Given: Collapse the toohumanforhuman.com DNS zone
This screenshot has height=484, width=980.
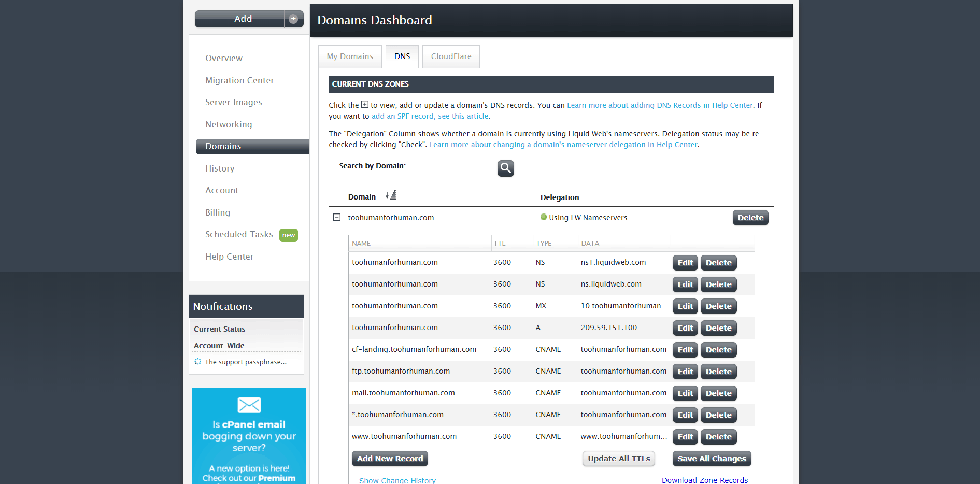Looking at the screenshot, I should point(337,217).
